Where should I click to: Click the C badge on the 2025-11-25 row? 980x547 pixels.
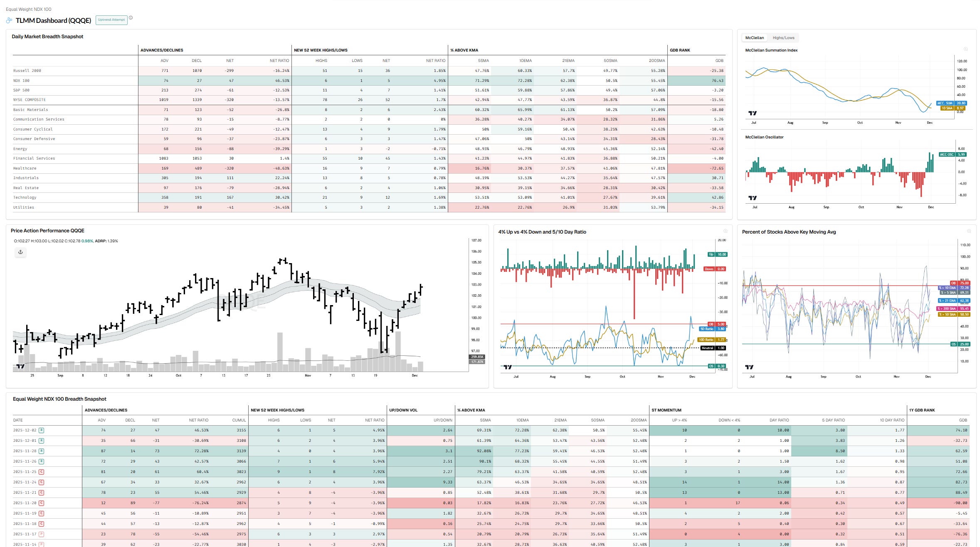[x=42, y=472]
